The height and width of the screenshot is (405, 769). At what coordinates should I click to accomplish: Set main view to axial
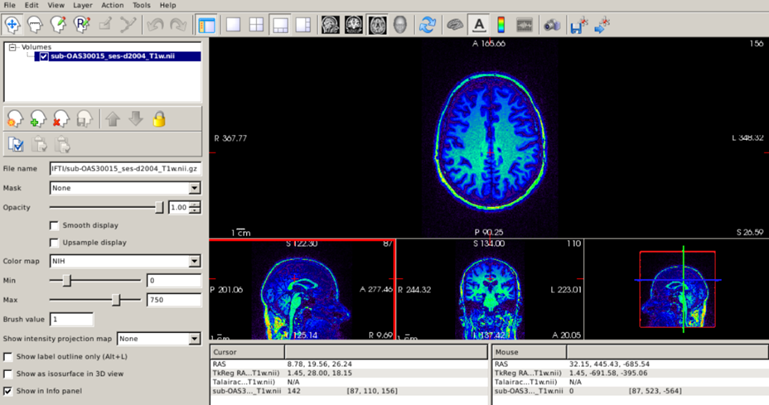click(377, 25)
